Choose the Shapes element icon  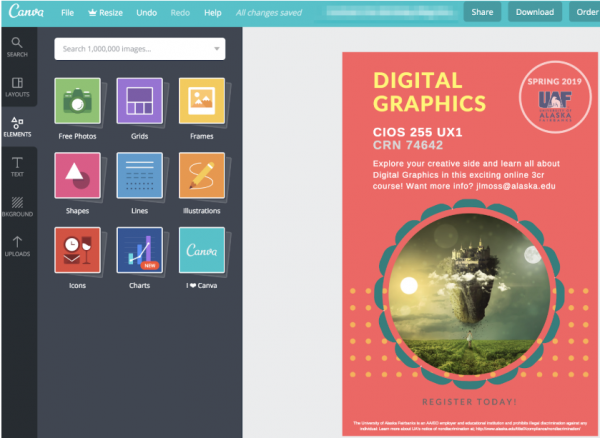[77, 175]
